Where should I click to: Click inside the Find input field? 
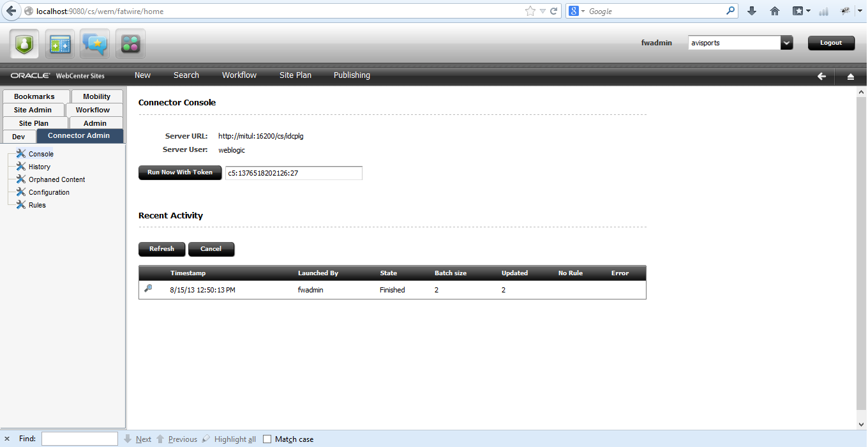click(x=79, y=439)
